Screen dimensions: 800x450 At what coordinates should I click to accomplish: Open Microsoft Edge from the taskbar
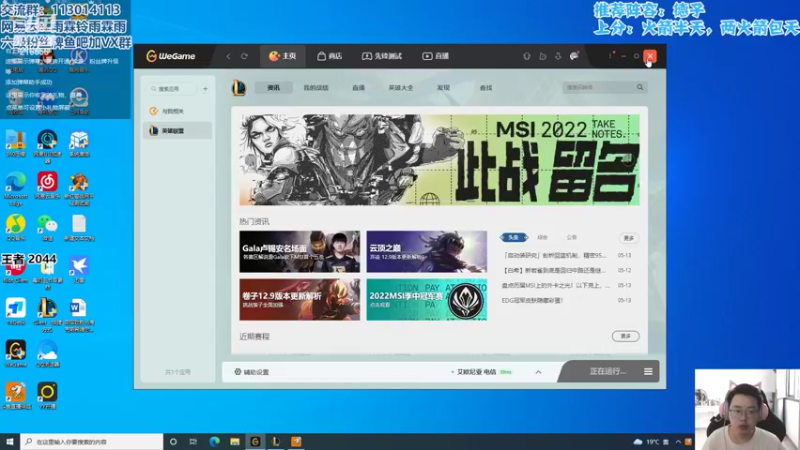214,441
